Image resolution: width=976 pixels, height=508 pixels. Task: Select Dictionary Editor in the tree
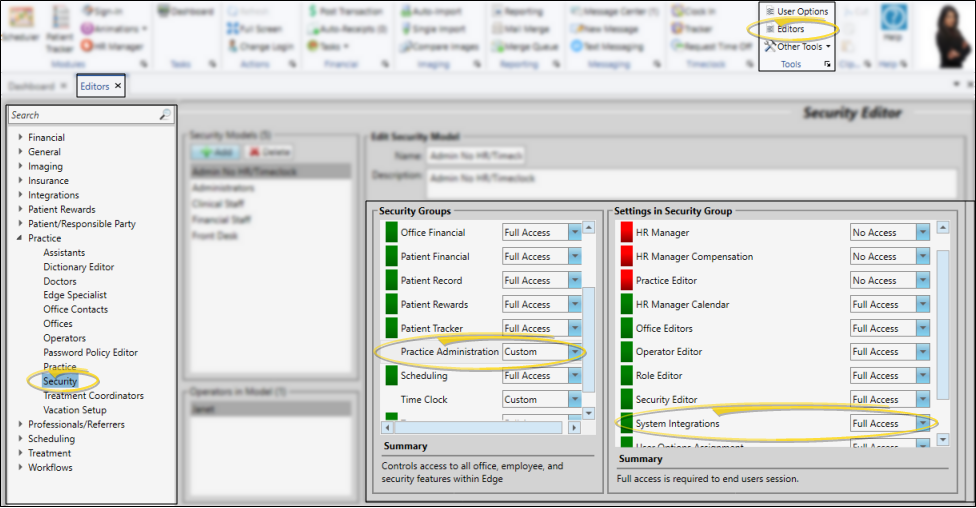pyautogui.click(x=78, y=267)
